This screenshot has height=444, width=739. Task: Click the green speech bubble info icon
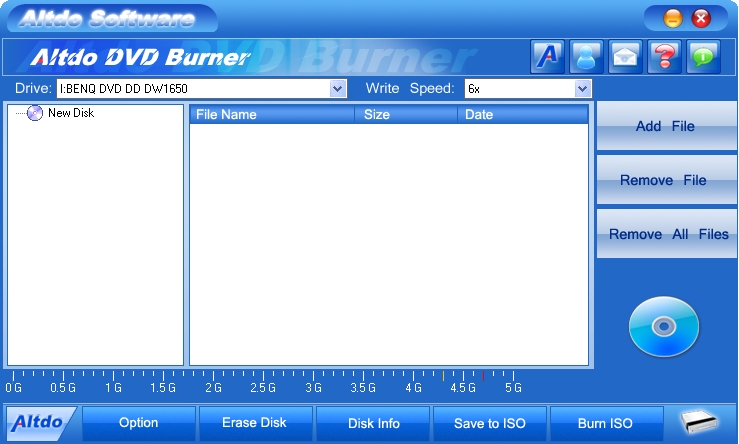[x=704, y=57]
